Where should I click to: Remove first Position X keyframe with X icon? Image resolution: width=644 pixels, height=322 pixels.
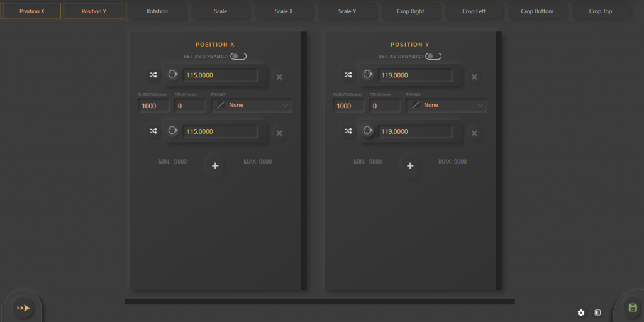pos(279,77)
